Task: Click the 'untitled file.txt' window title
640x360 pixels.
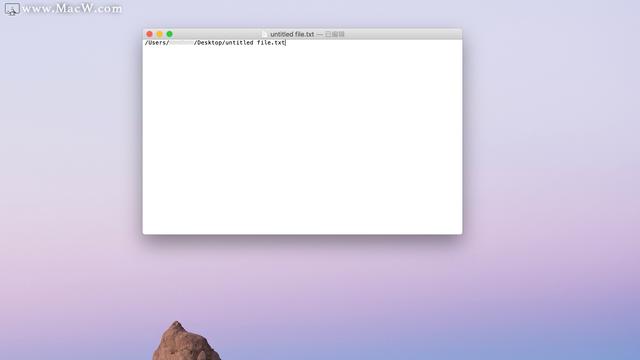Action: click(x=292, y=34)
